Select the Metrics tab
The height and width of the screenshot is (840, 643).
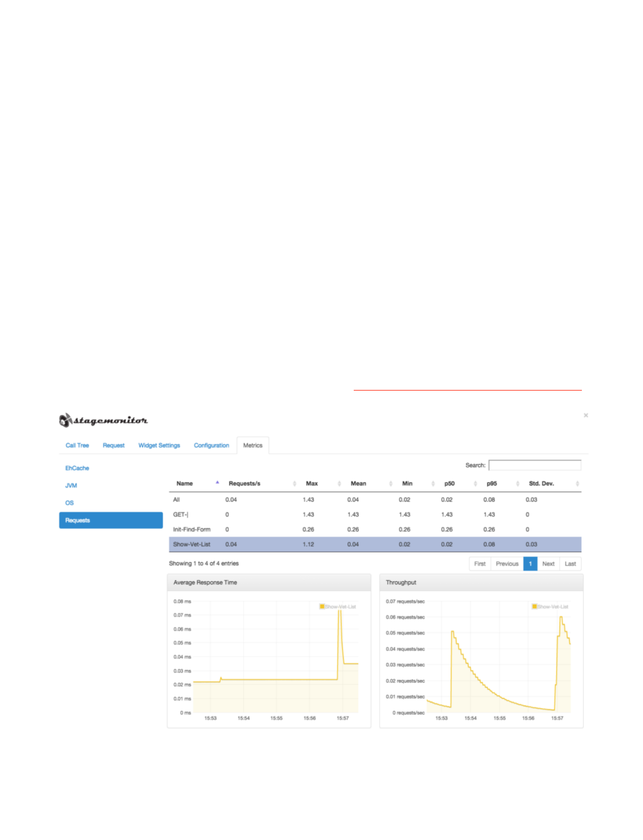[x=253, y=445]
